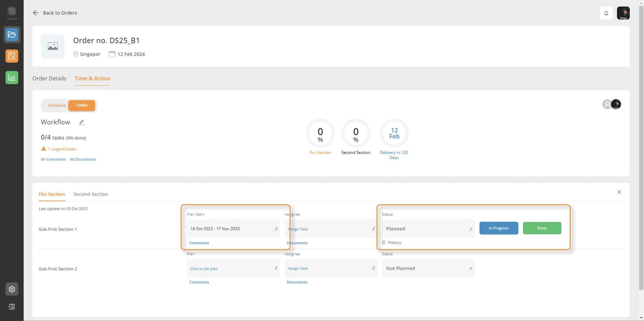Click the 12 Feb delivery date circle
The width and height of the screenshot is (644, 321).
click(394, 133)
